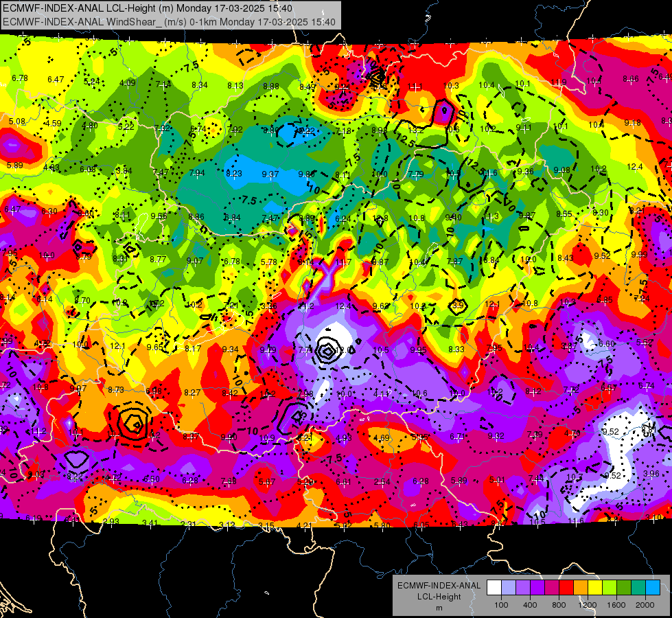Image resolution: width=672 pixels, height=618 pixels.
Task: Click the map value 6.78
Action: [x=20, y=78]
